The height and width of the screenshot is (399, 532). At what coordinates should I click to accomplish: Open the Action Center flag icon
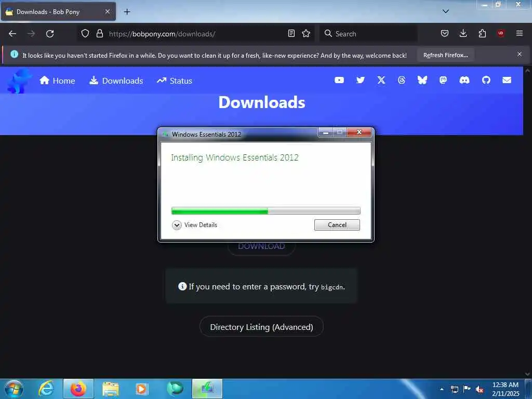click(x=467, y=389)
